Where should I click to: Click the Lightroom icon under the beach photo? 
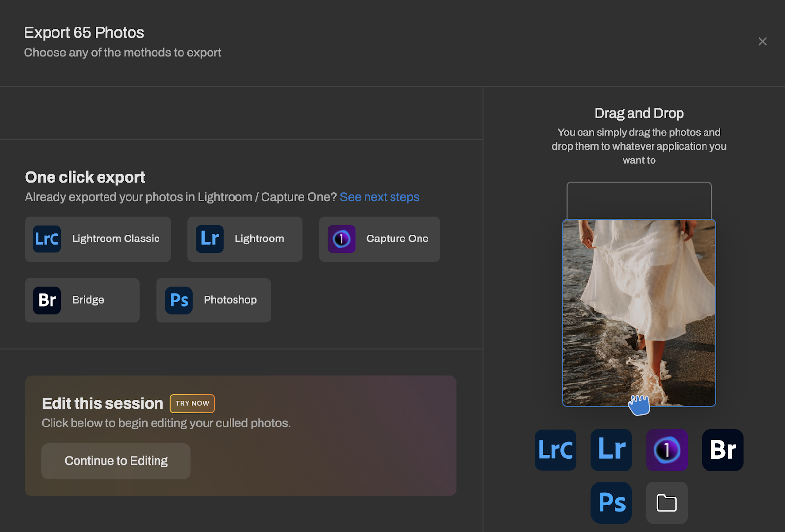click(611, 450)
